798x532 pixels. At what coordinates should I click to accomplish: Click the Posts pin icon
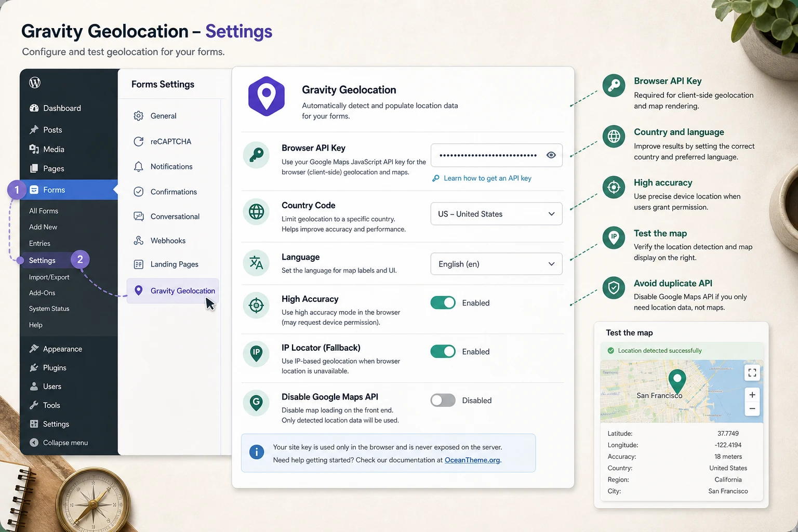34,129
